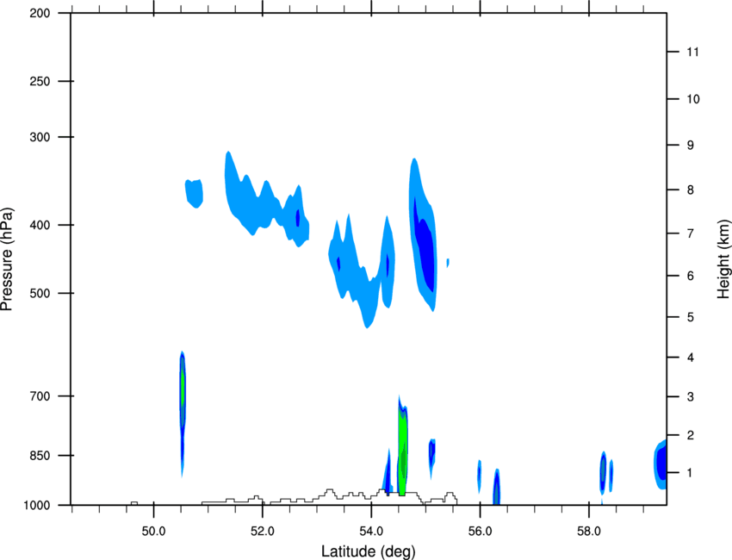The height and width of the screenshot is (560, 732).
Task: Click the 5 km height tick label
Action: [x=691, y=318]
